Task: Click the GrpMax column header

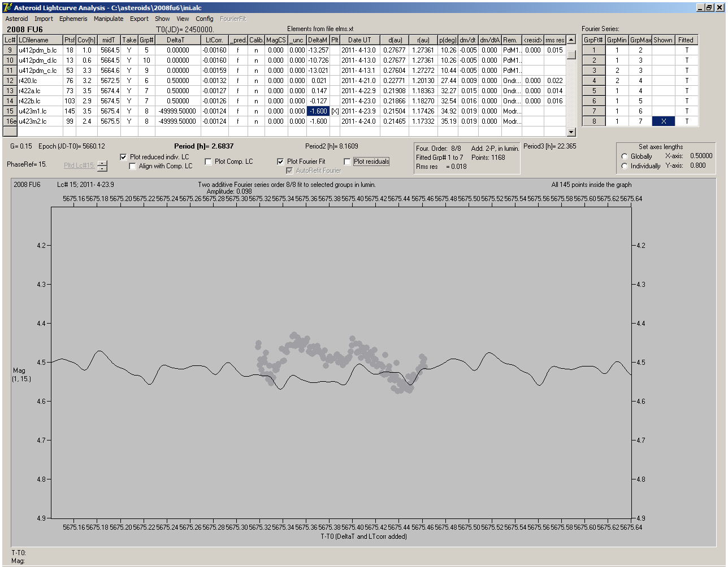Action: tap(640, 40)
